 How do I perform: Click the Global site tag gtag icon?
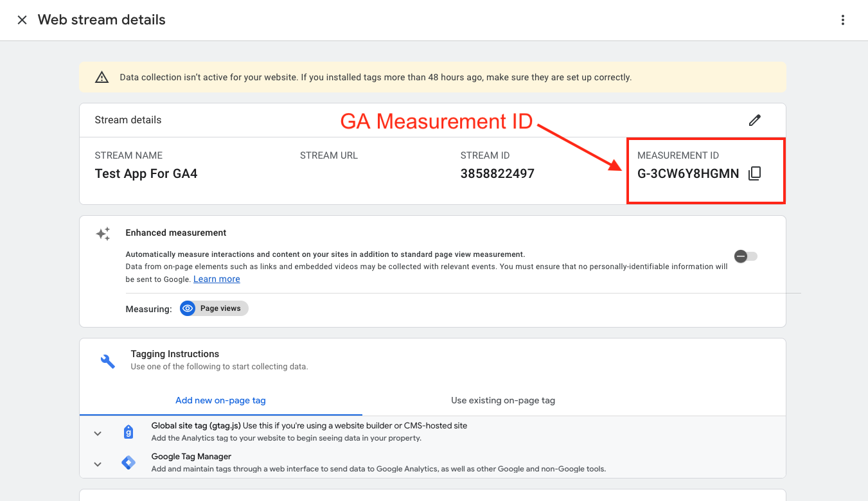pos(128,432)
